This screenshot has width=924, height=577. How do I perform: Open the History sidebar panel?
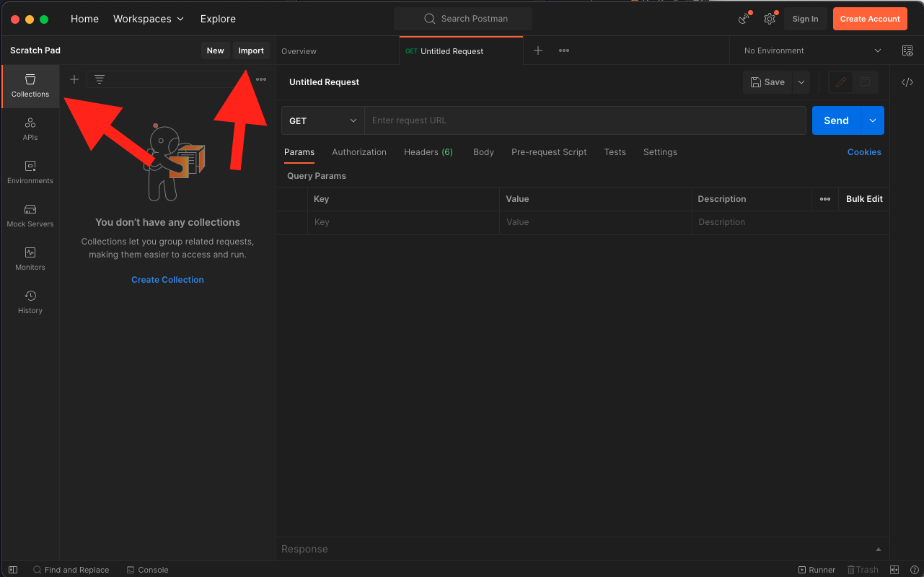pyautogui.click(x=30, y=302)
